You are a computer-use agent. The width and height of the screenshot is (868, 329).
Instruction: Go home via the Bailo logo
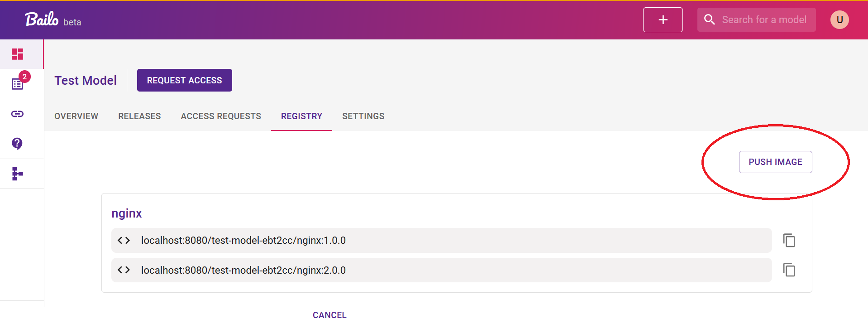click(42, 19)
